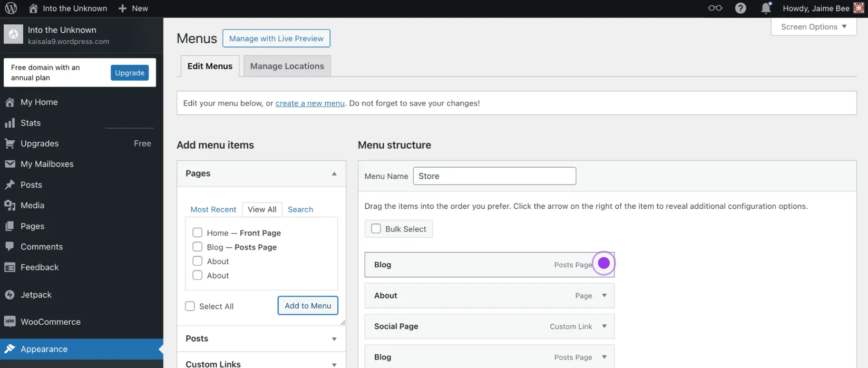
Task: Click the My Mailboxes envelope icon
Action: (9, 164)
